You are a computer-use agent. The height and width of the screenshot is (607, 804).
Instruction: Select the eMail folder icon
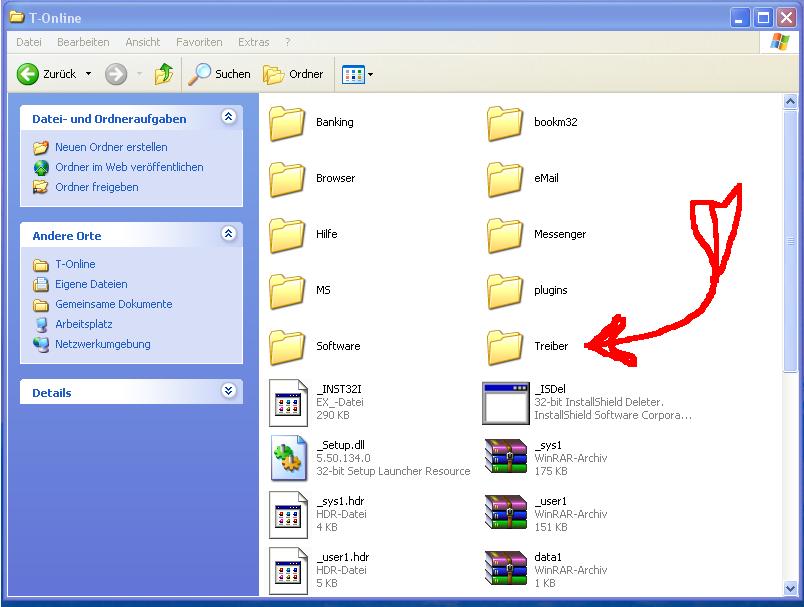pos(505,179)
